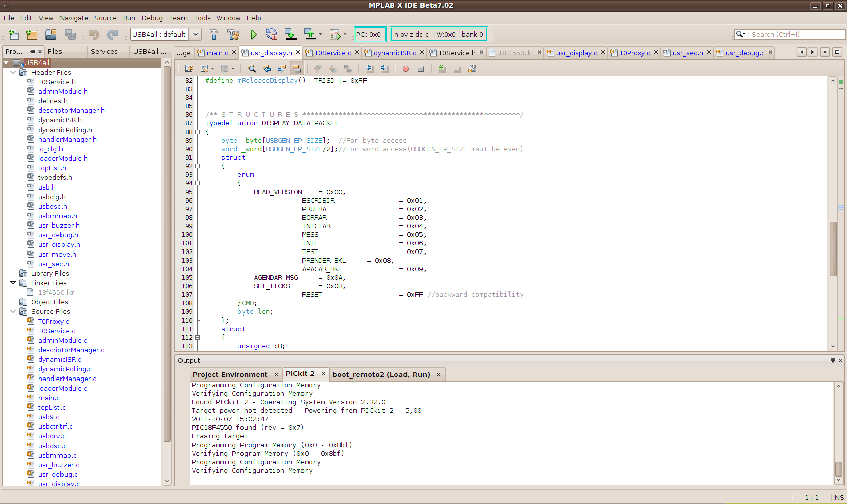Click the Build Project hammer icon

[214, 34]
